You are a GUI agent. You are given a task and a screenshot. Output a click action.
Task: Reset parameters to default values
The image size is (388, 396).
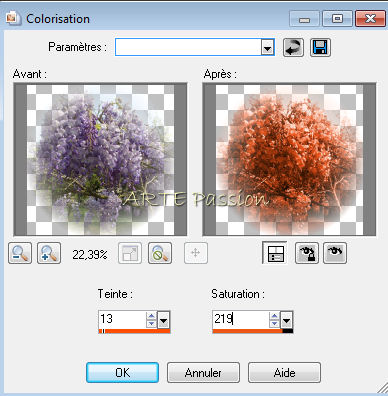click(293, 47)
